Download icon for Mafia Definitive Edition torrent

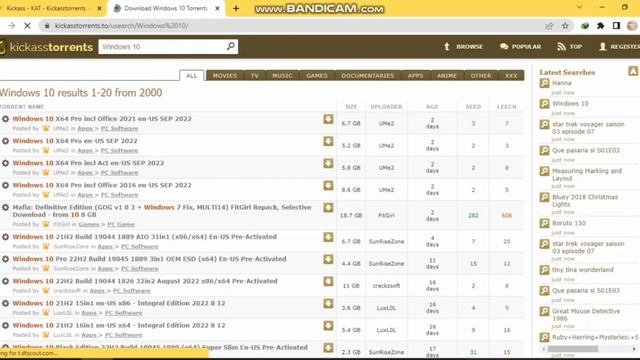[328, 207]
